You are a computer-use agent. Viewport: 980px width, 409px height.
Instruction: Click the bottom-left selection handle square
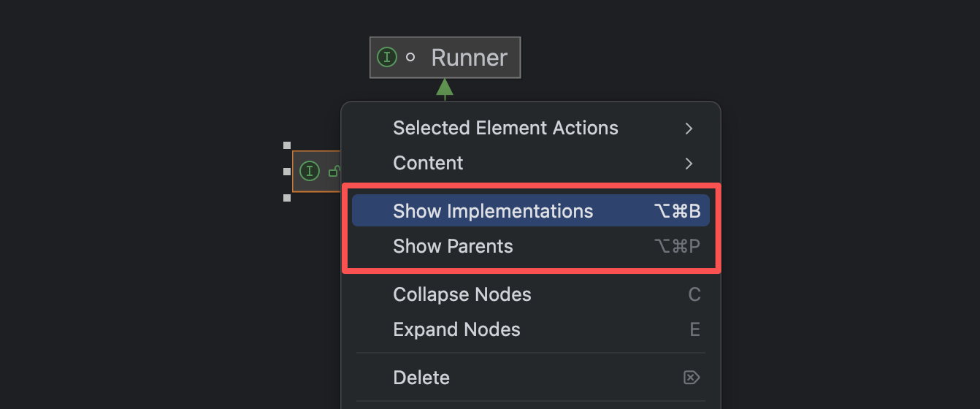pyautogui.click(x=287, y=198)
